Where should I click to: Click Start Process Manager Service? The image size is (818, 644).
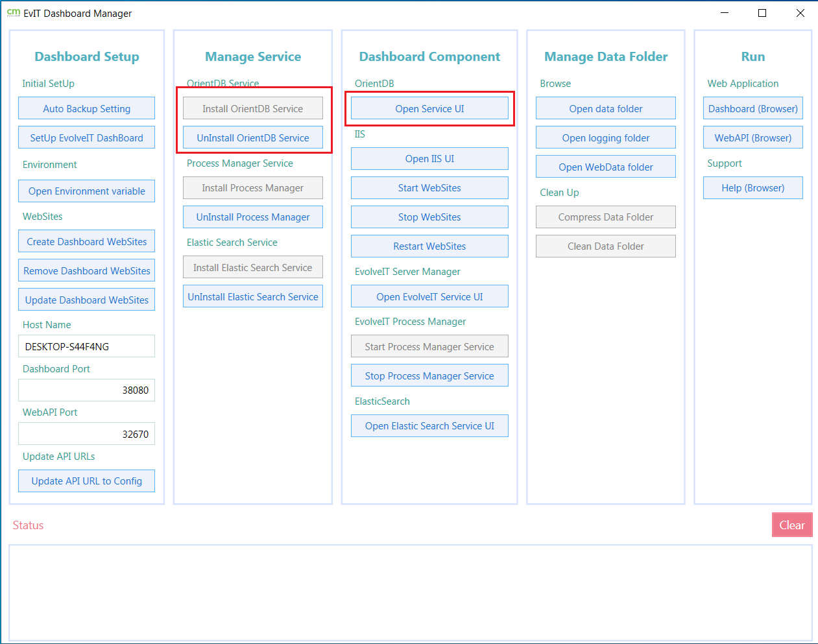click(x=429, y=346)
